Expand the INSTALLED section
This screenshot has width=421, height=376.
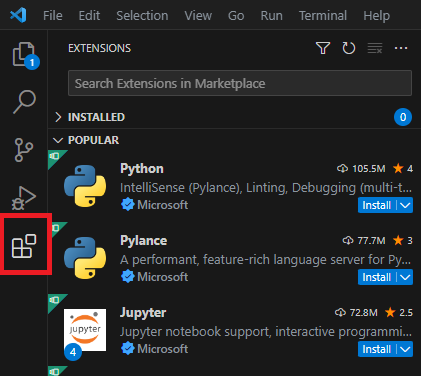pos(58,117)
